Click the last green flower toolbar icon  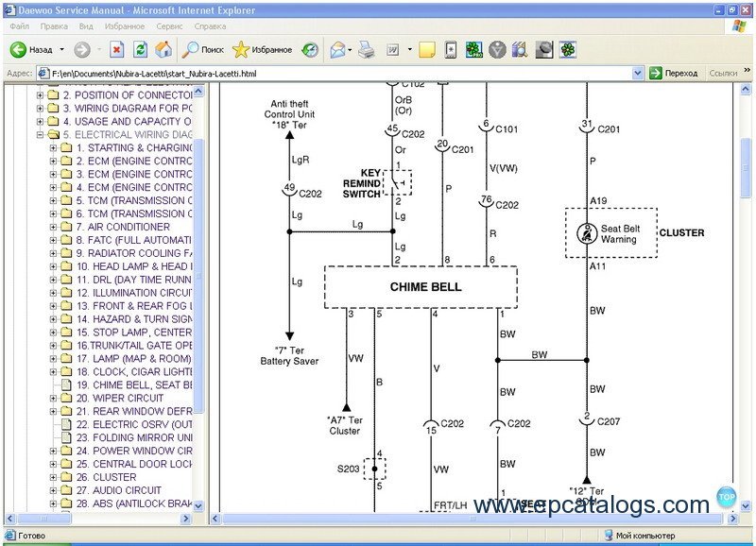[568, 49]
